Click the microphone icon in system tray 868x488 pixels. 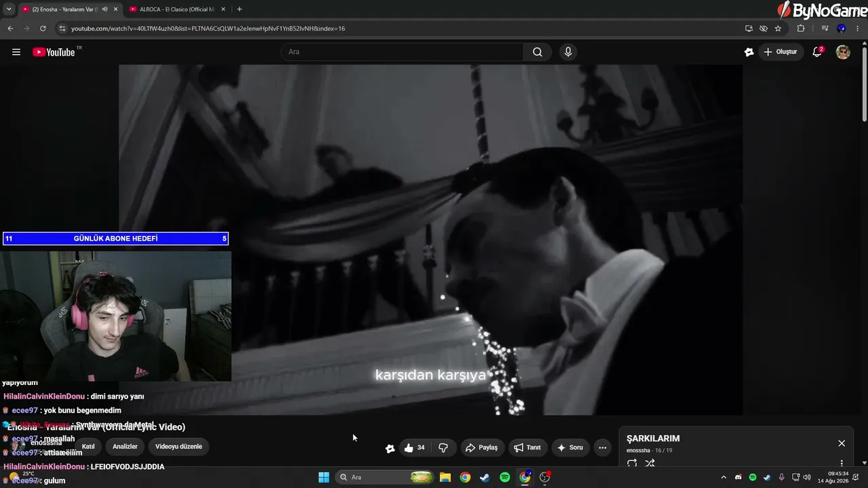pos(781,477)
